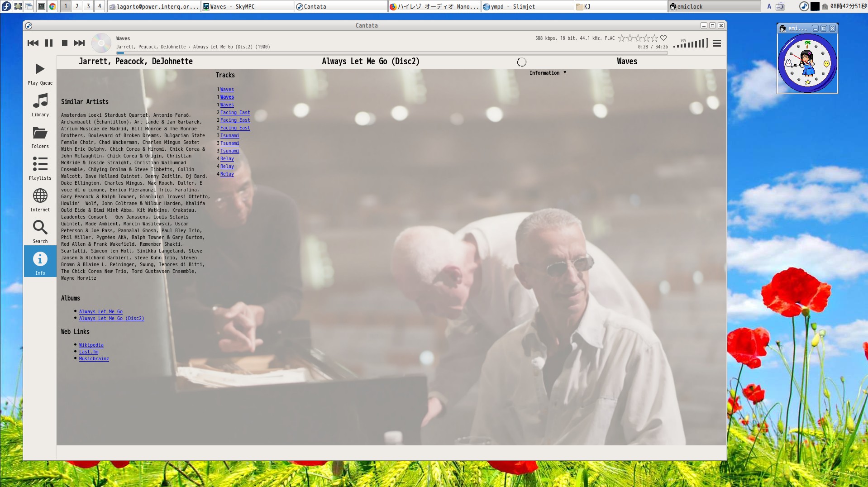Stop playback of the song

65,43
